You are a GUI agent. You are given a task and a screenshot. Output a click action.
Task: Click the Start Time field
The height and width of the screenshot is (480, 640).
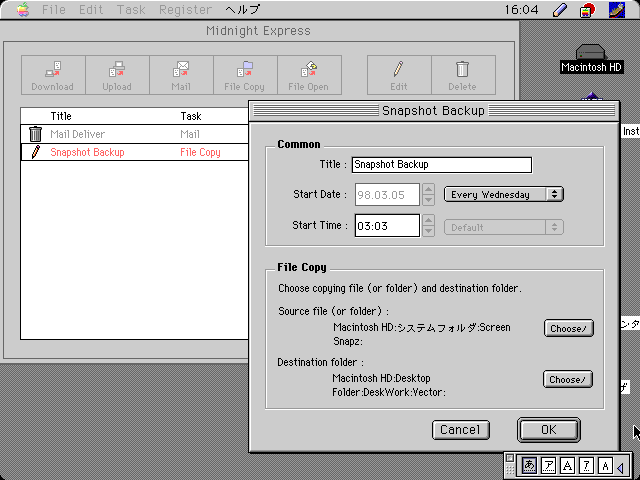387,226
